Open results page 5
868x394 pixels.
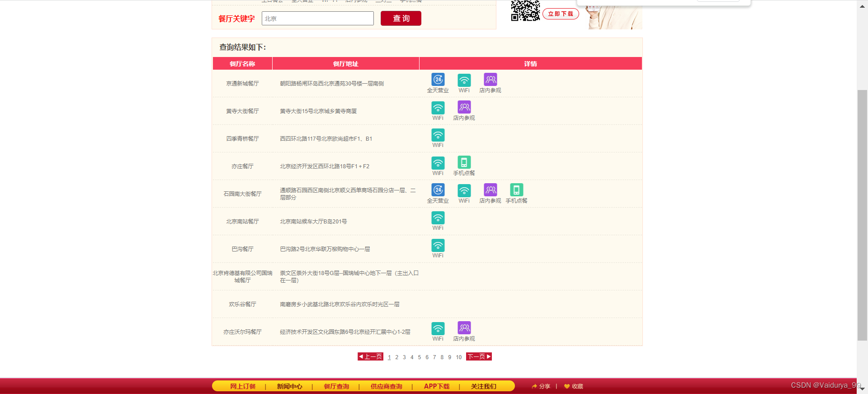(420, 357)
